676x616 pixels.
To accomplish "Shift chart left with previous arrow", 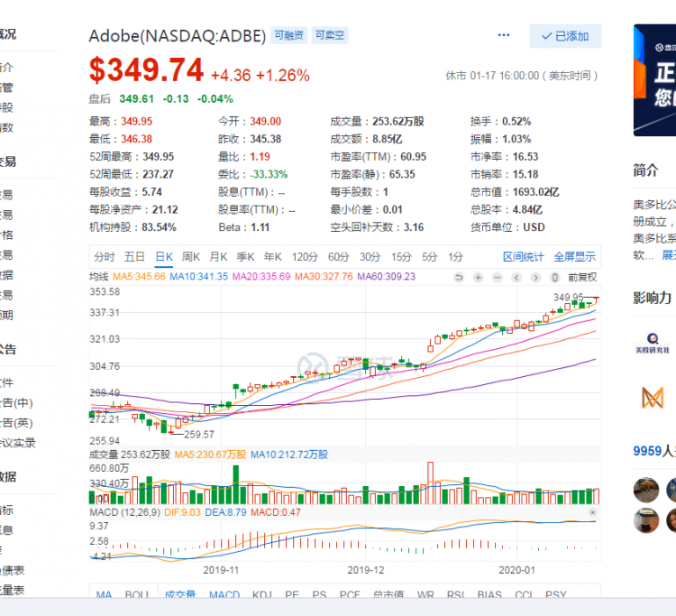I will click(x=516, y=278).
